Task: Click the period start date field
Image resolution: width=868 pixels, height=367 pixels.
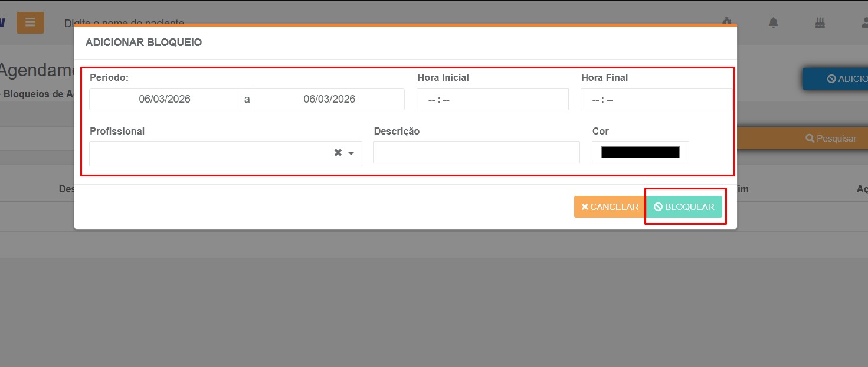Action: click(164, 99)
